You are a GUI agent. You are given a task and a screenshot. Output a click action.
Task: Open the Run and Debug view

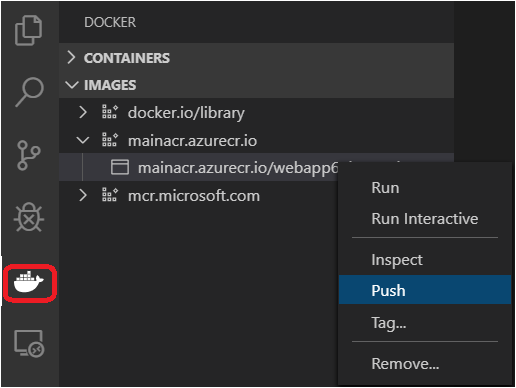point(29,217)
